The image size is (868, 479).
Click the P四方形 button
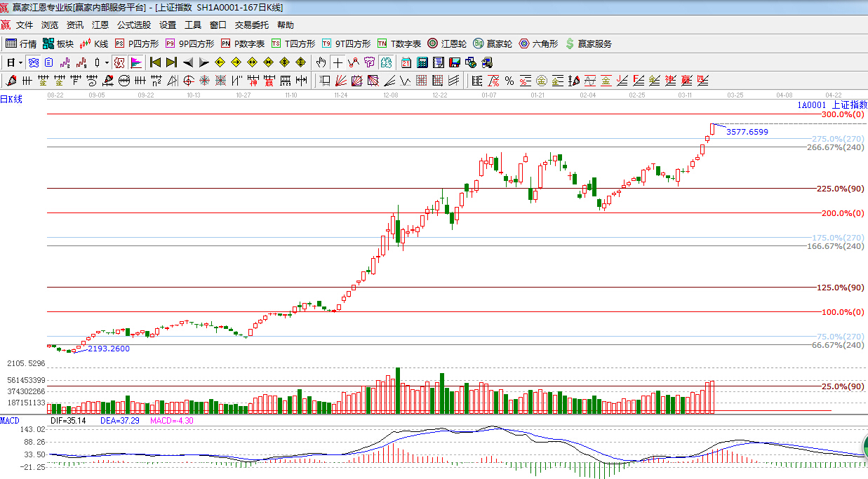(138, 43)
